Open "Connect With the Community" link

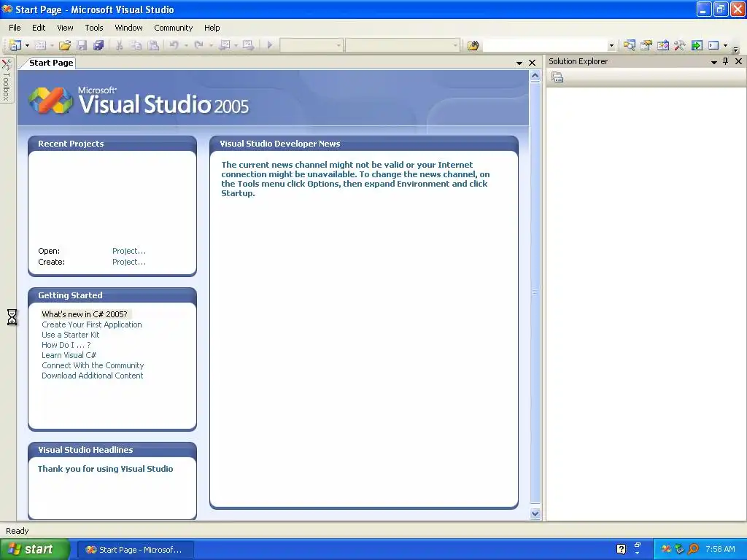[93, 365]
